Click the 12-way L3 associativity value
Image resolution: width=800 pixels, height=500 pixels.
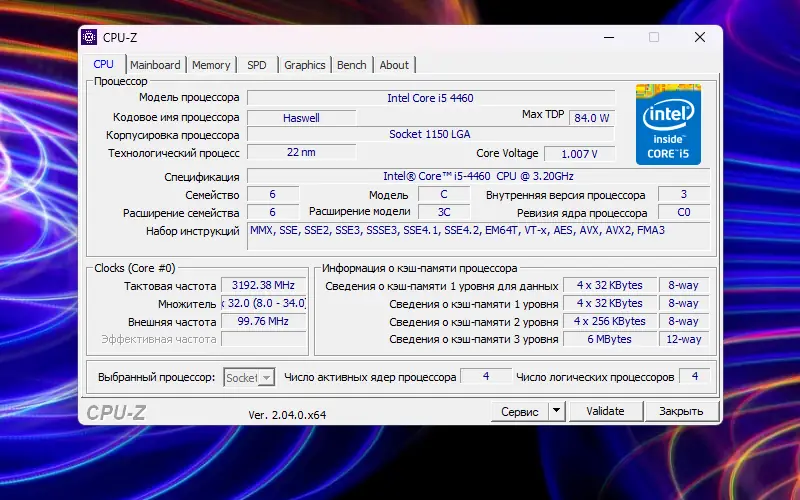684,339
